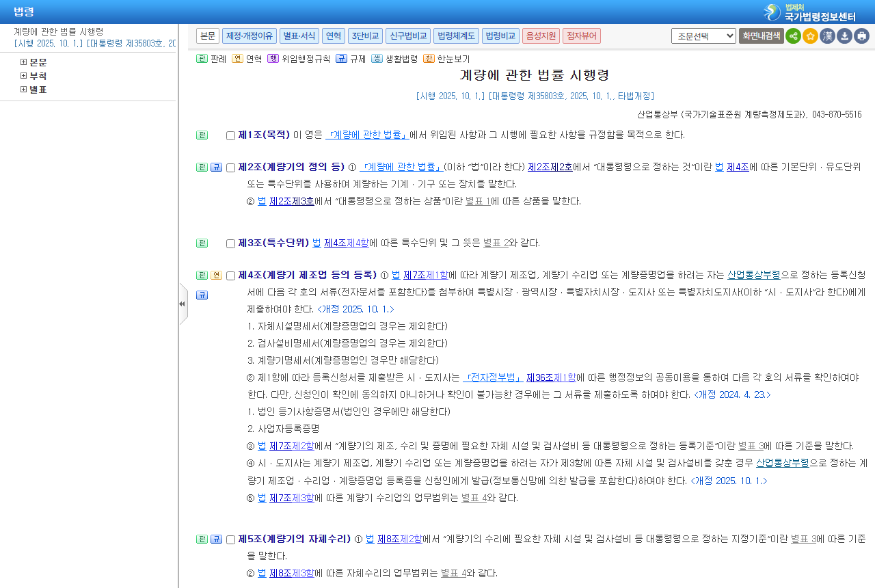This screenshot has height=588, width=875.
Task: Collapse the left panel with arrow handle
Action: (183, 304)
